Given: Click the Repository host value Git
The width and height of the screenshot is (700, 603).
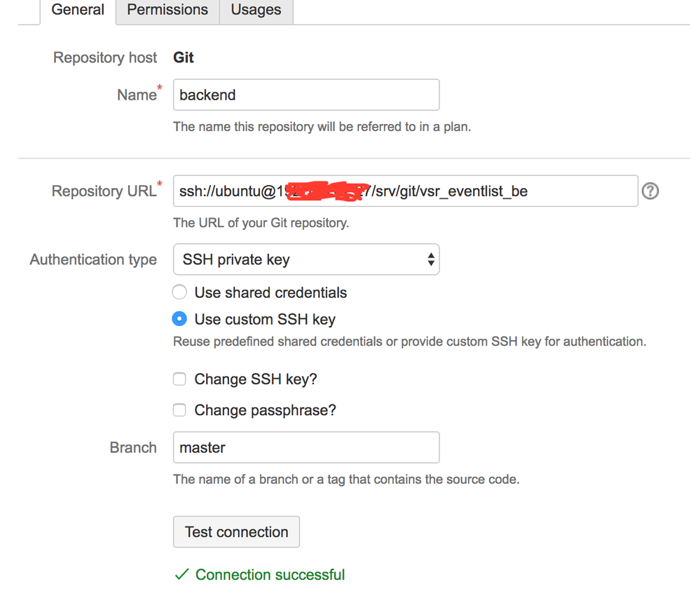Looking at the screenshot, I should (x=184, y=57).
